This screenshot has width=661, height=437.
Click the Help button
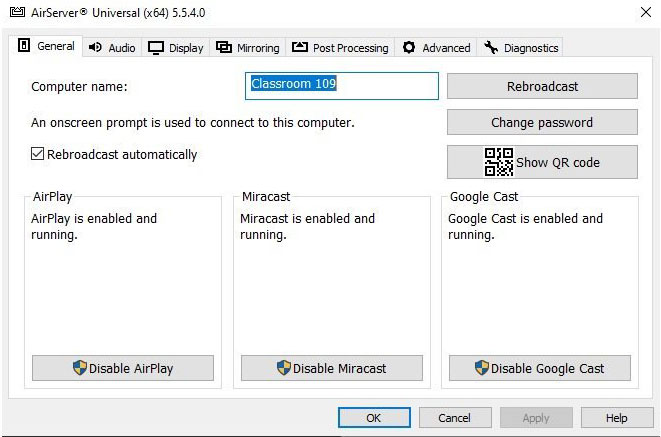point(617,418)
